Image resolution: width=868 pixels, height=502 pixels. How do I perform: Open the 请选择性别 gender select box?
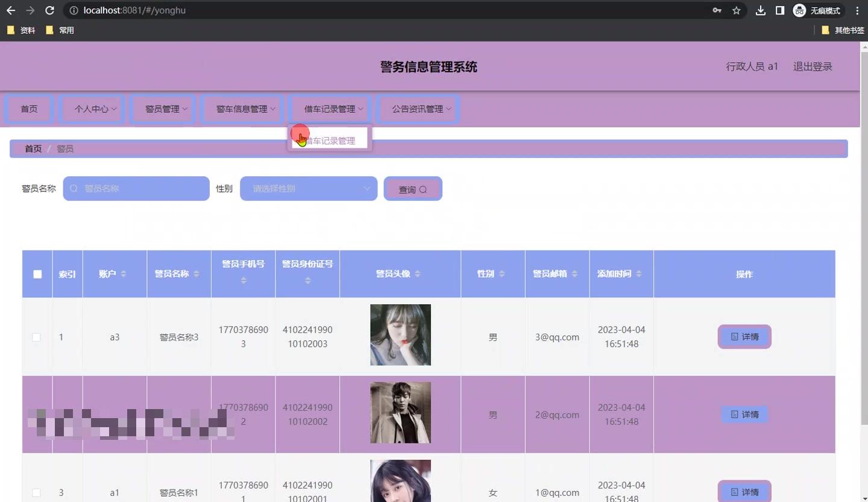[309, 189]
